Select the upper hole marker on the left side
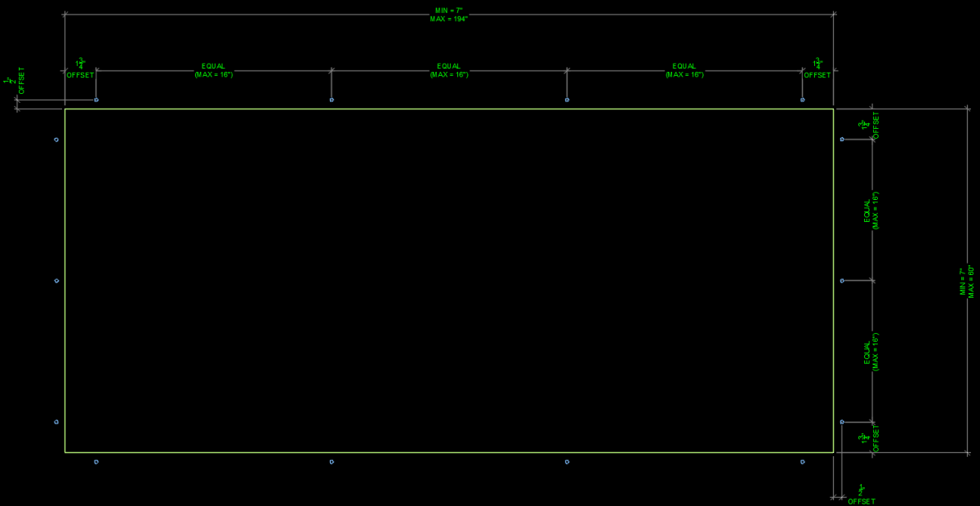 pos(56,140)
